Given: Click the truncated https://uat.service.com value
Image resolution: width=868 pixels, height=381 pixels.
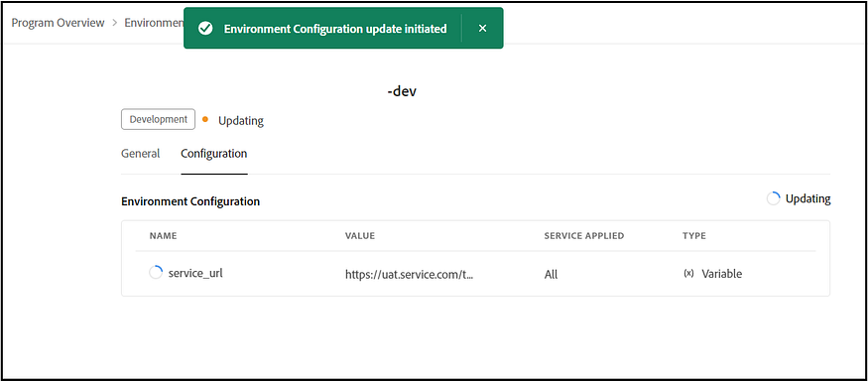Looking at the screenshot, I should [x=410, y=274].
